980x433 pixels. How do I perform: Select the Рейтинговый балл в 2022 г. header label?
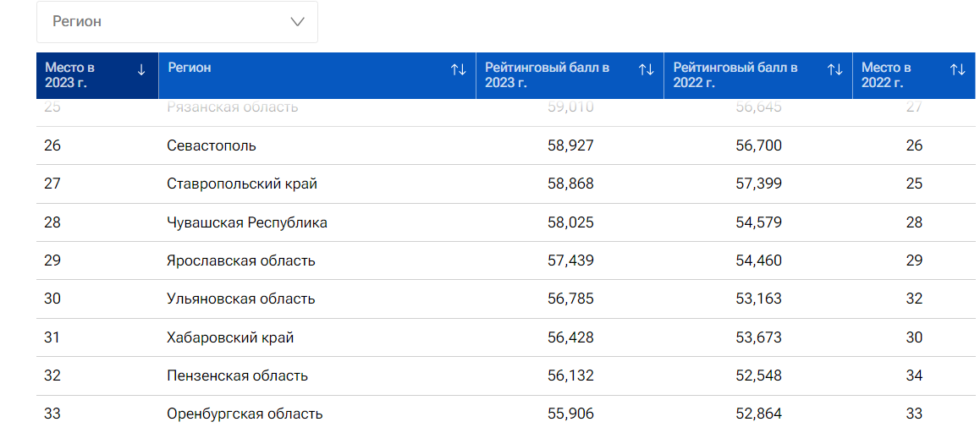click(735, 75)
